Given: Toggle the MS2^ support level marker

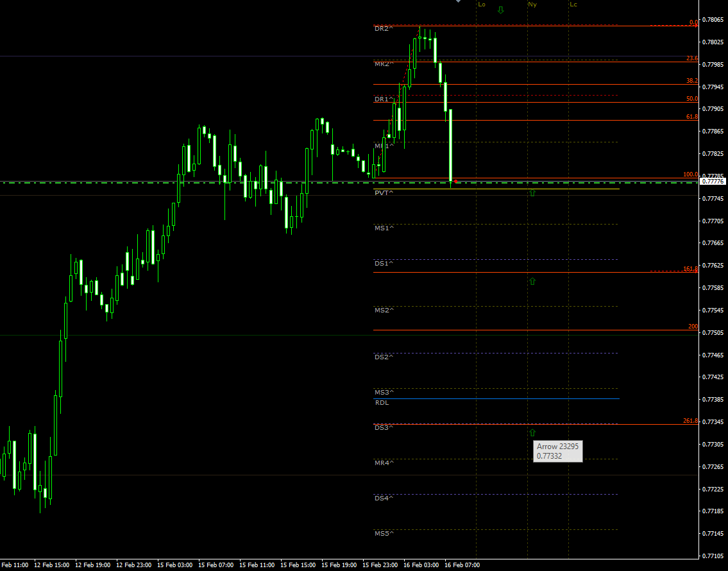Looking at the screenshot, I should click(x=383, y=310).
